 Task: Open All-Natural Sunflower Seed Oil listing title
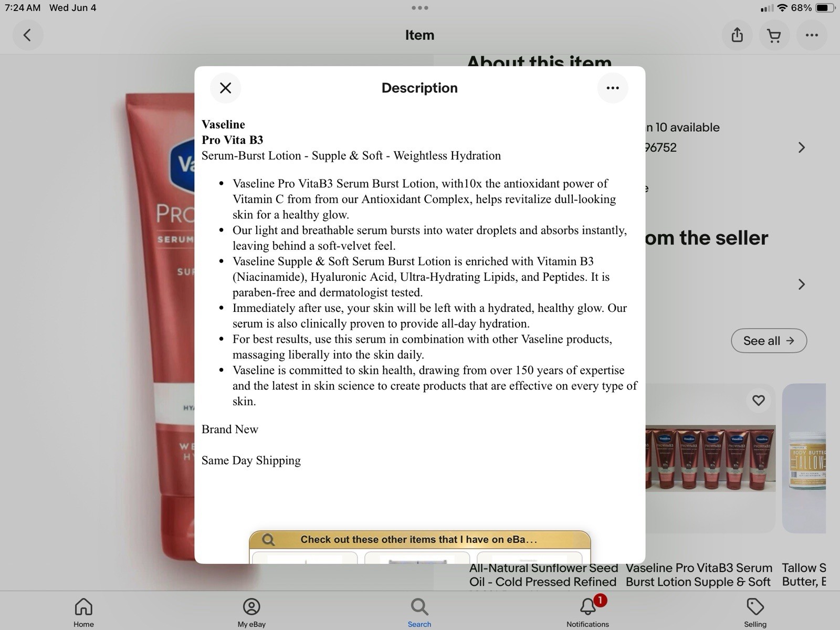[543, 575]
